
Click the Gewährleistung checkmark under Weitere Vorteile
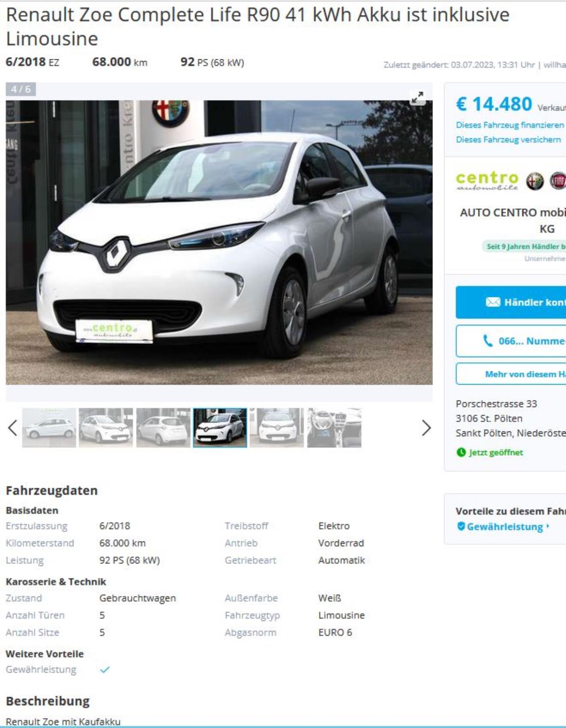[105, 670]
